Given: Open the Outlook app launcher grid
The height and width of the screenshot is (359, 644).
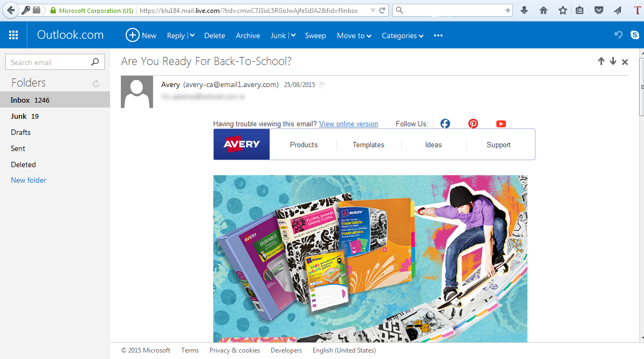Looking at the screenshot, I should 13,35.
